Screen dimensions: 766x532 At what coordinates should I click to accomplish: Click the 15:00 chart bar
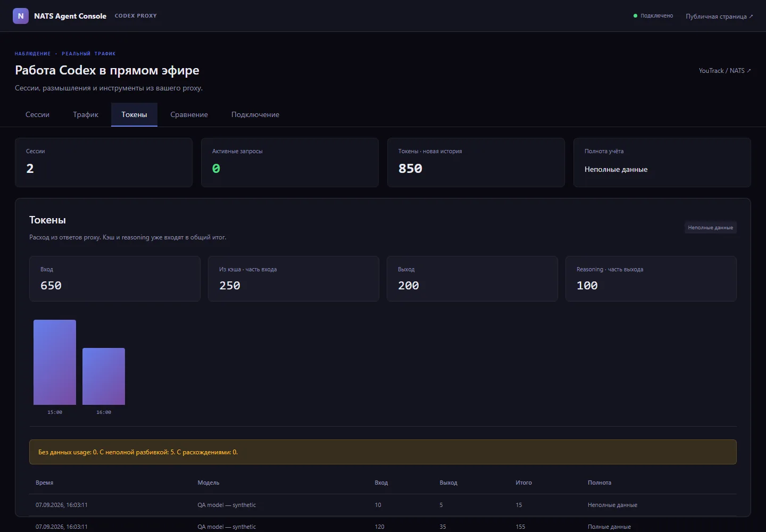[55, 362]
